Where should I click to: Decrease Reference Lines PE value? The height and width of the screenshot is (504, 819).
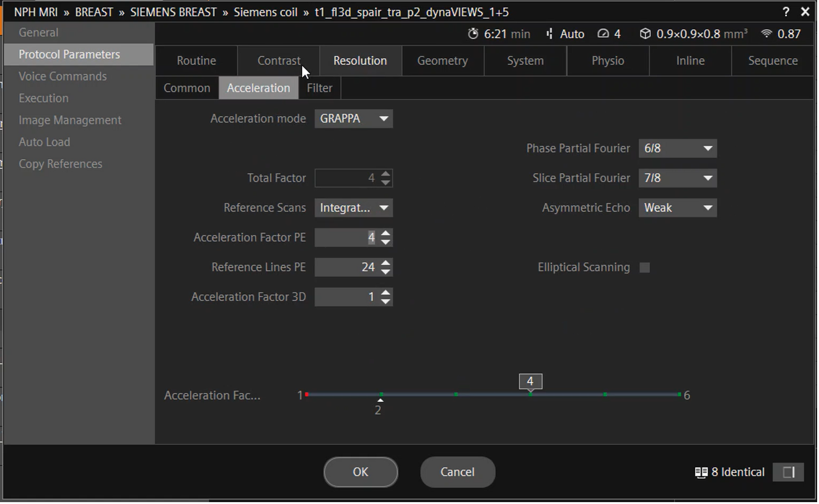(x=386, y=272)
